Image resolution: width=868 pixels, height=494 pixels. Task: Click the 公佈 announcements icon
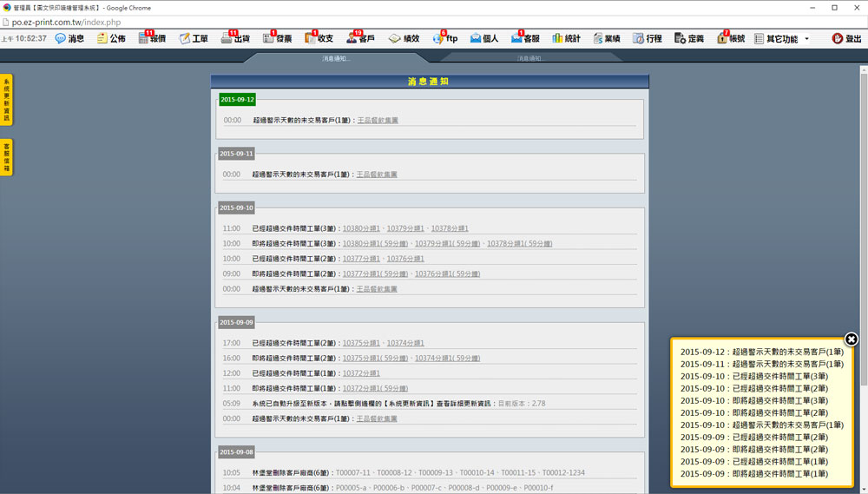[111, 39]
